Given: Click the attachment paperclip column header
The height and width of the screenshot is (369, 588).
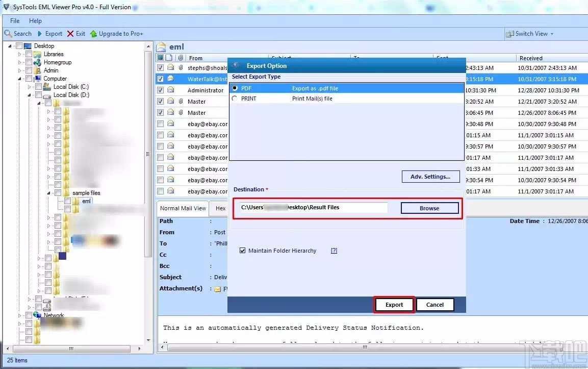Looking at the screenshot, I should 181,57.
